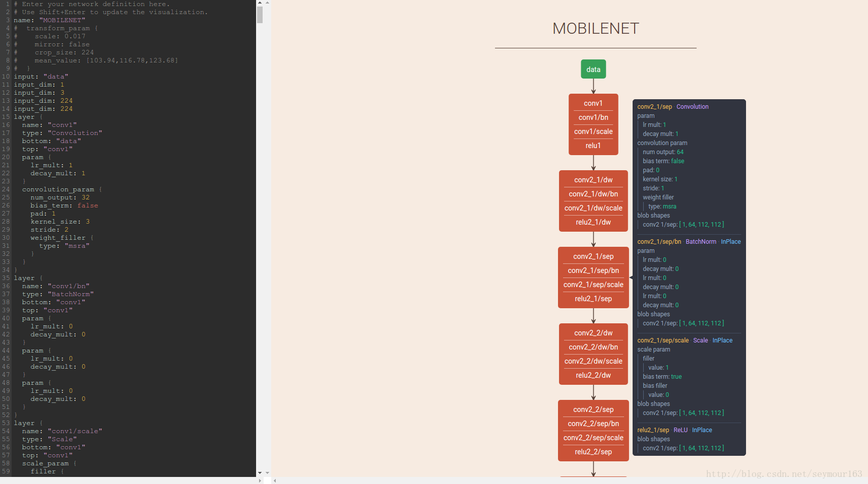Select the conv2_1/dw layer node
Viewport: 868px width, 484px height.
[x=593, y=180]
